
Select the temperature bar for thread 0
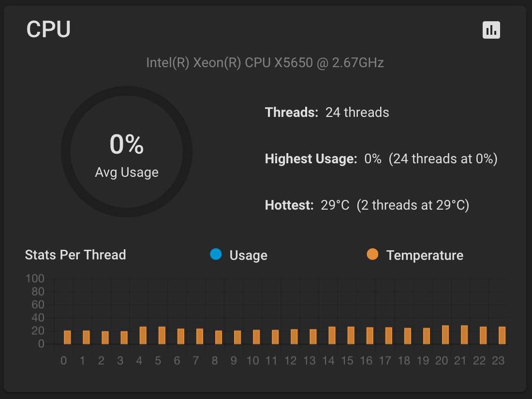tap(67, 337)
